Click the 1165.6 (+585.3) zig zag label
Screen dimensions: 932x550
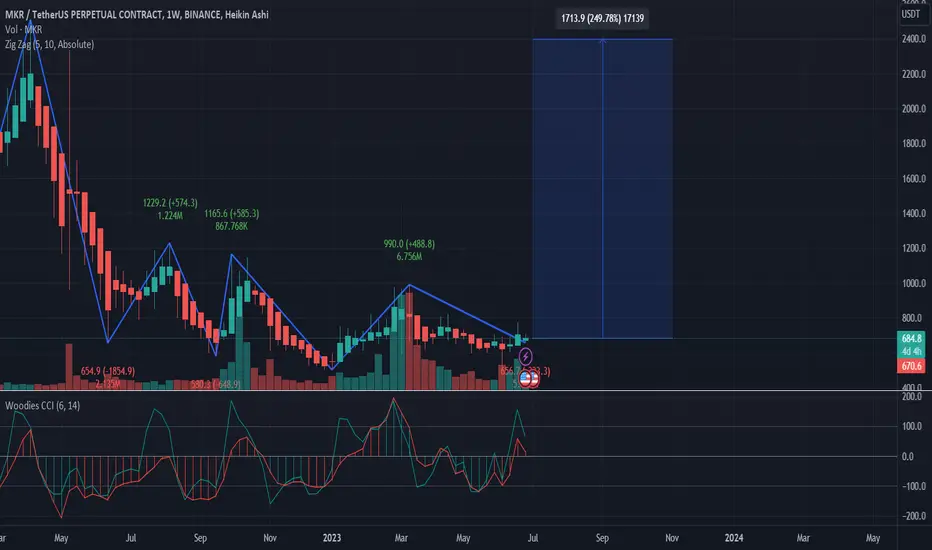pyautogui.click(x=232, y=213)
